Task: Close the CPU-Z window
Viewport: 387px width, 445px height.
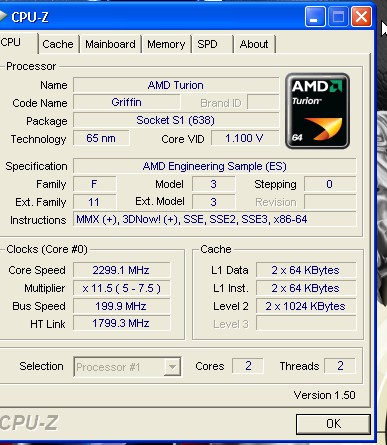Action: 361,17
